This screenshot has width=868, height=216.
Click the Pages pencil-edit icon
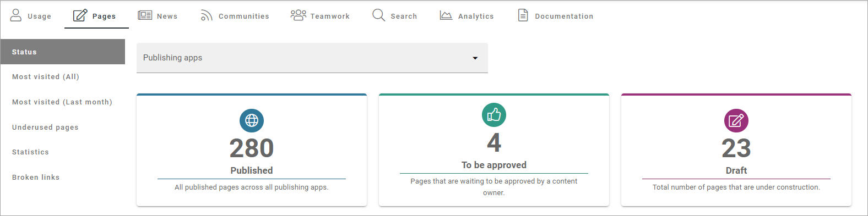coord(80,15)
